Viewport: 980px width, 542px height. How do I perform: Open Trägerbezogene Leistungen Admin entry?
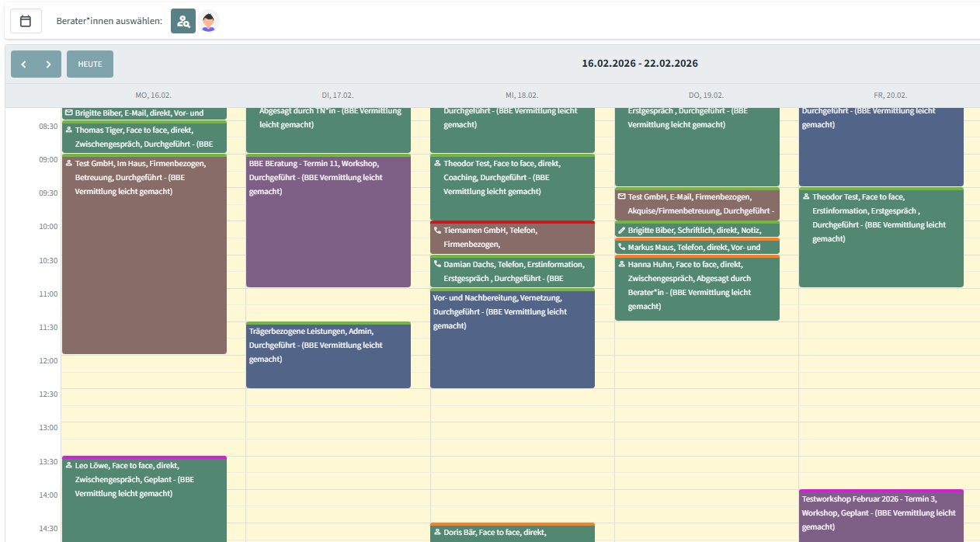(328, 356)
